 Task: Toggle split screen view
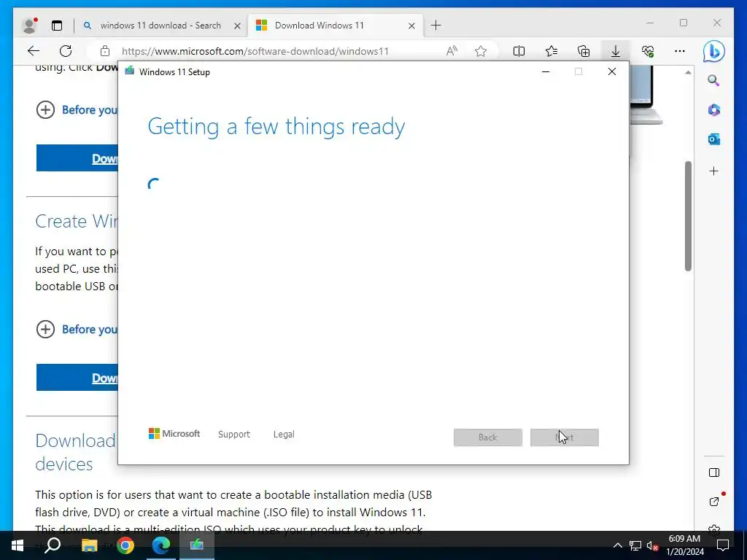(519, 51)
